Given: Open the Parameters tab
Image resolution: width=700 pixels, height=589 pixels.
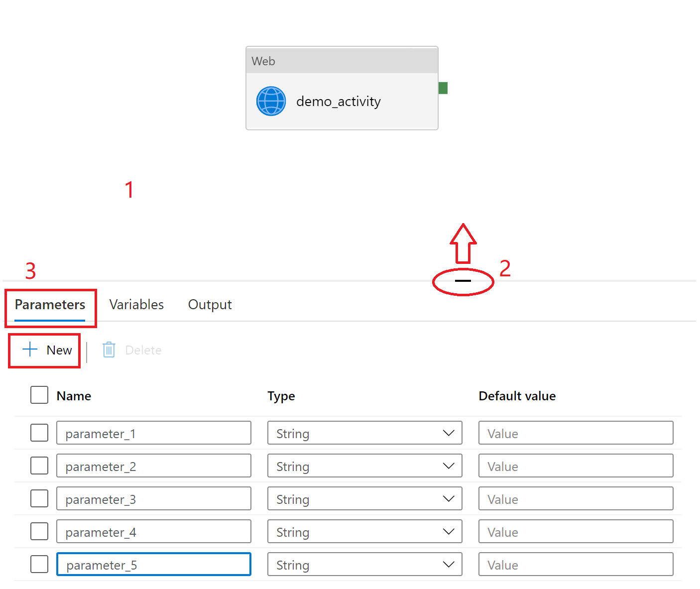Looking at the screenshot, I should [50, 304].
